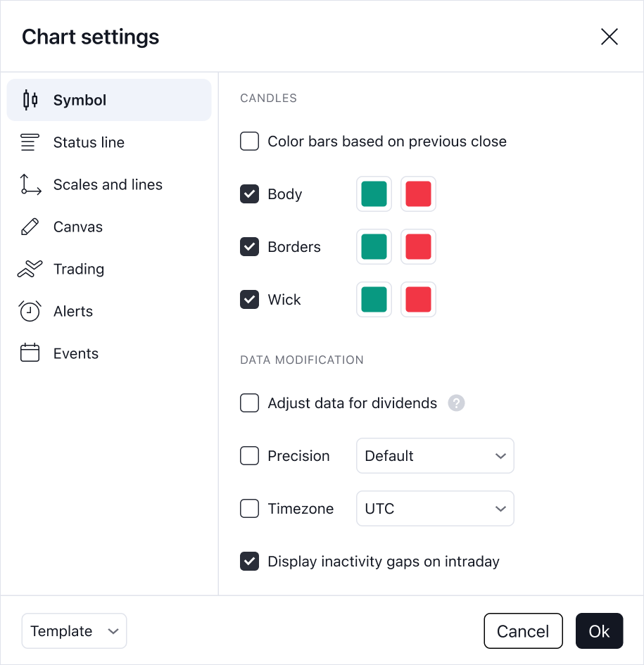644x665 pixels.
Task: Open the Events settings section
Action: point(76,353)
